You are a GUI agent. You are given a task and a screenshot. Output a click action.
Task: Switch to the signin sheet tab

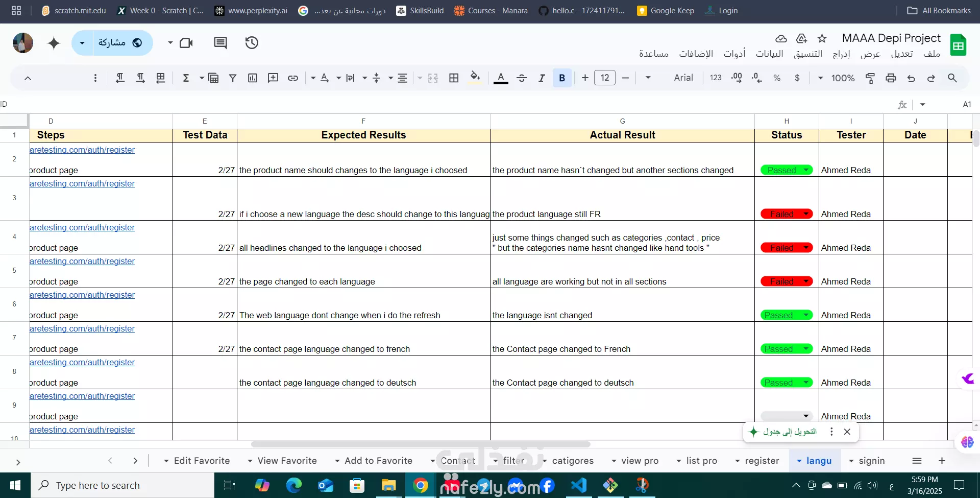871,461
